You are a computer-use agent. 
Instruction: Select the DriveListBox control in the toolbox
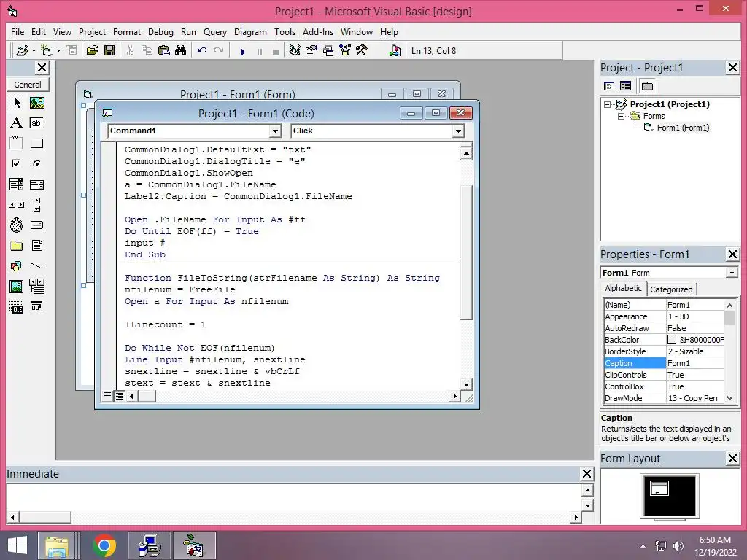click(x=36, y=225)
